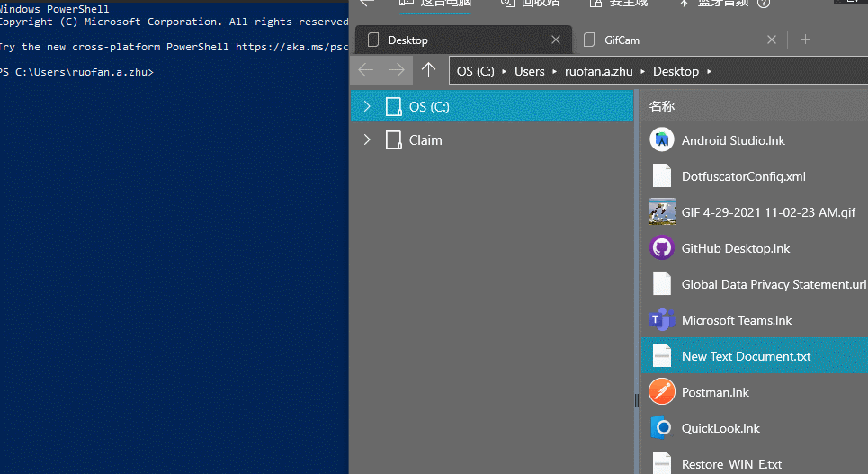Close the Desktop tab
868x474 pixels.
[556, 40]
